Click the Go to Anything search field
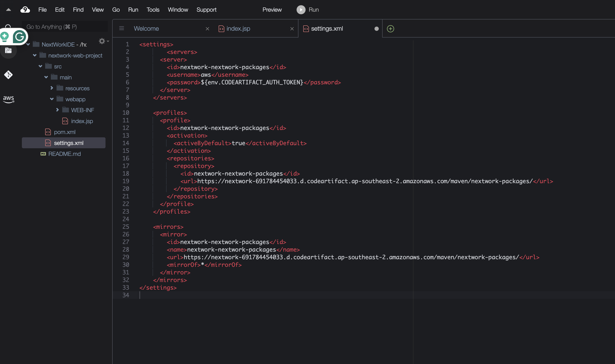The height and width of the screenshot is (364, 615). 65,27
